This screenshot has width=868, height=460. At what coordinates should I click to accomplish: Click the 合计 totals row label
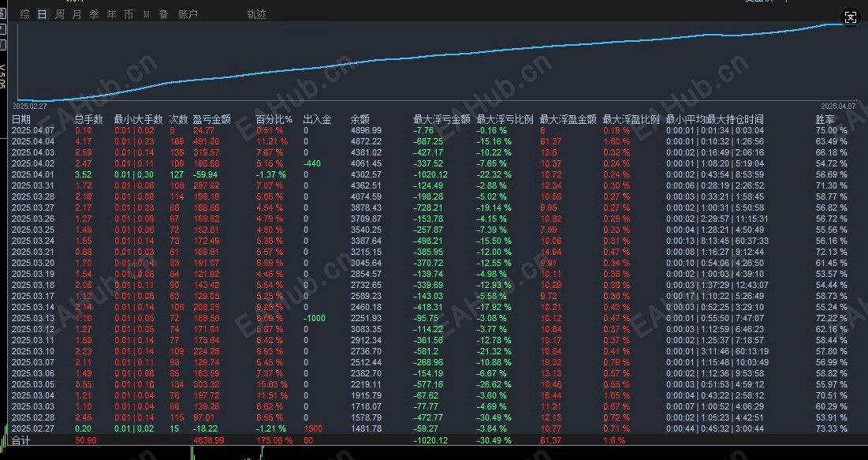click(19, 440)
